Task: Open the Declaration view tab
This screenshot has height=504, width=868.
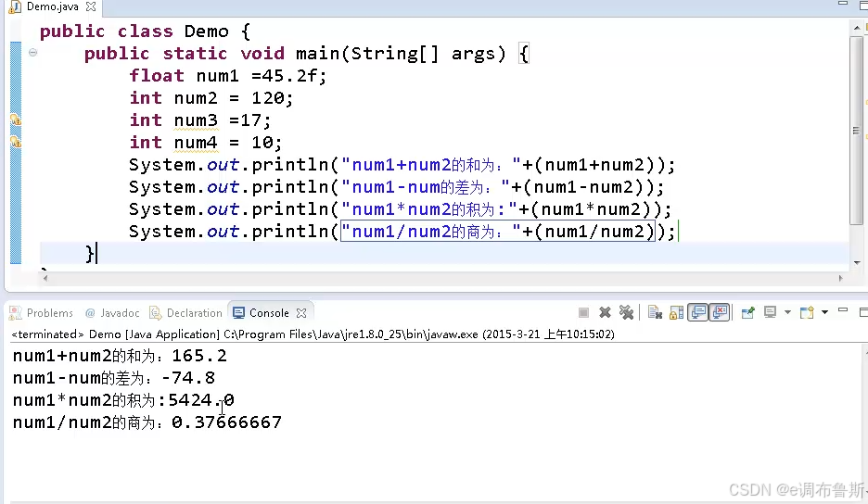Action: point(186,313)
